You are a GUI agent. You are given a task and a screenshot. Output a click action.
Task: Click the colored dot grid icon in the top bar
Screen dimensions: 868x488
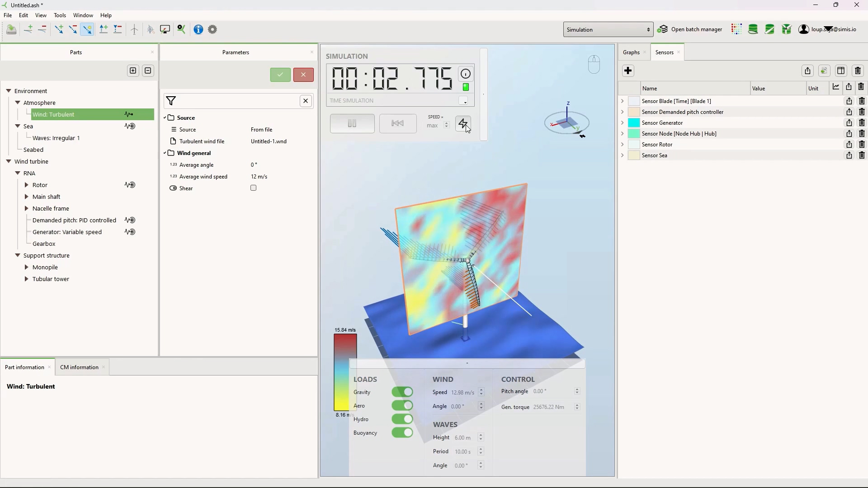pos(736,30)
